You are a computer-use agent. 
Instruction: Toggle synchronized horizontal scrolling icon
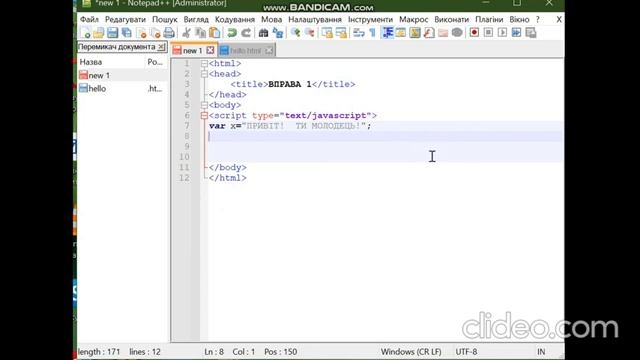click(341, 33)
